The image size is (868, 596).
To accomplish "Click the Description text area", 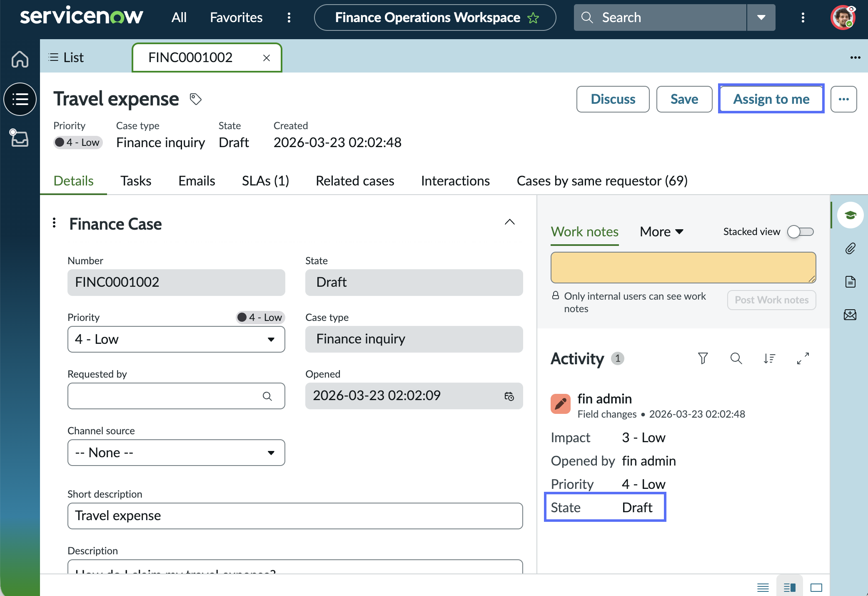I will click(x=295, y=567).
